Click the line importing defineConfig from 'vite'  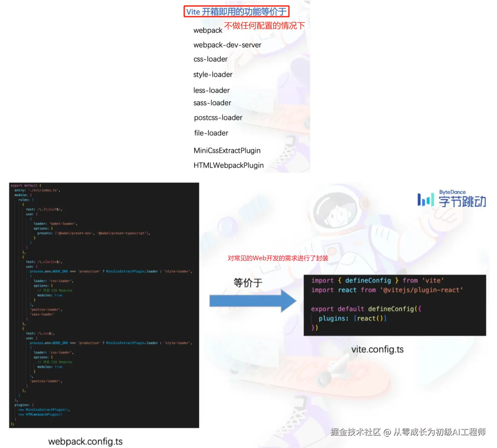click(377, 280)
